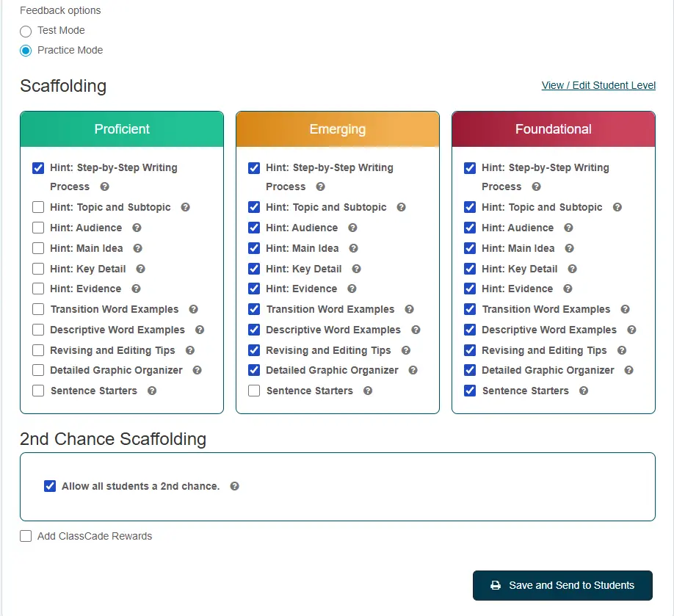Toggle Allow all students a 2nd chance
674x616 pixels.
pyautogui.click(x=50, y=486)
